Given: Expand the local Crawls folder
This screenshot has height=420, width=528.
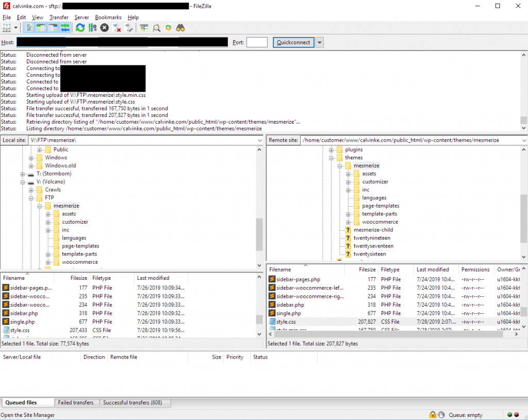Looking at the screenshot, I should click(x=31, y=190).
